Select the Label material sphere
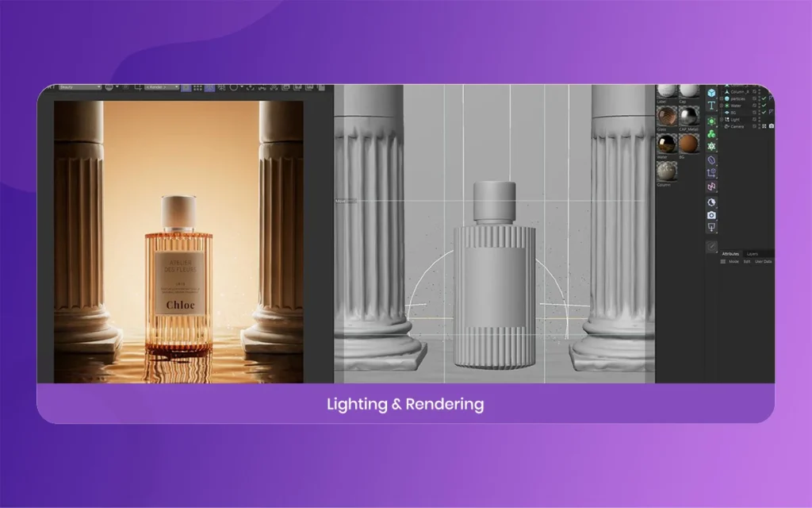 666,91
